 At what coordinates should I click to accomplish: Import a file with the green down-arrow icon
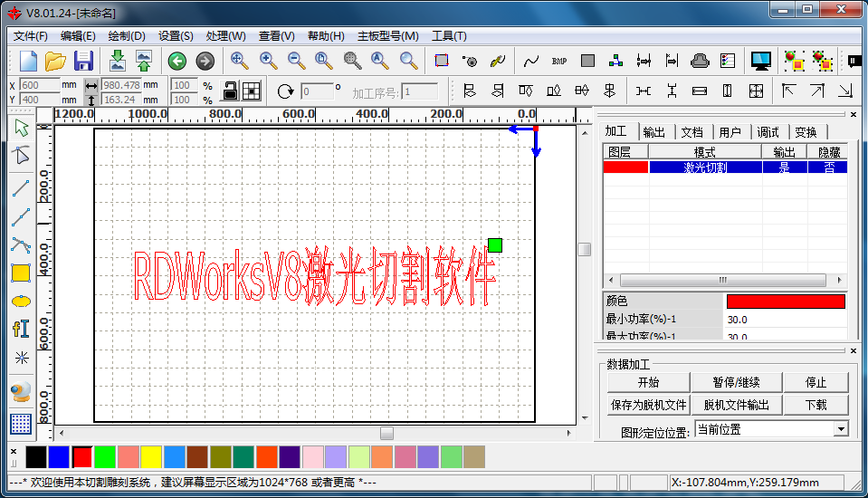(x=118, y=61)
